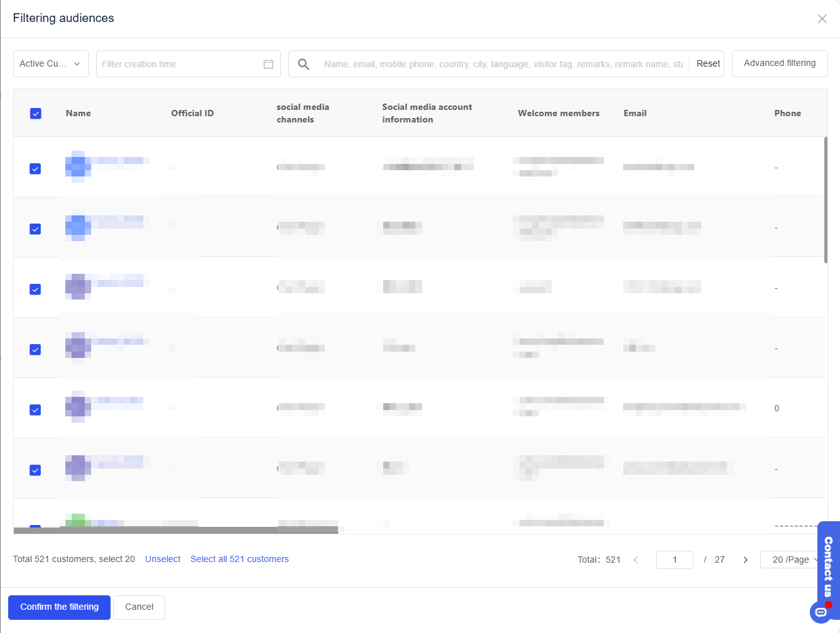Image resolution: width=840 pixels, height=633 pixels.
Task: Uncheck the third customer row checkbox
Action: (x=35, y=289)
